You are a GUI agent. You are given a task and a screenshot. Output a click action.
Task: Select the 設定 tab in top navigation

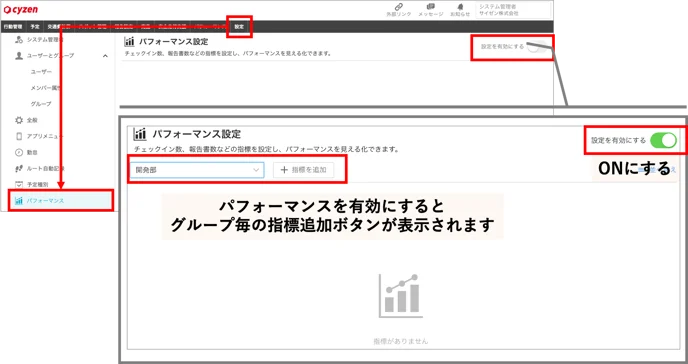(239, 27)
